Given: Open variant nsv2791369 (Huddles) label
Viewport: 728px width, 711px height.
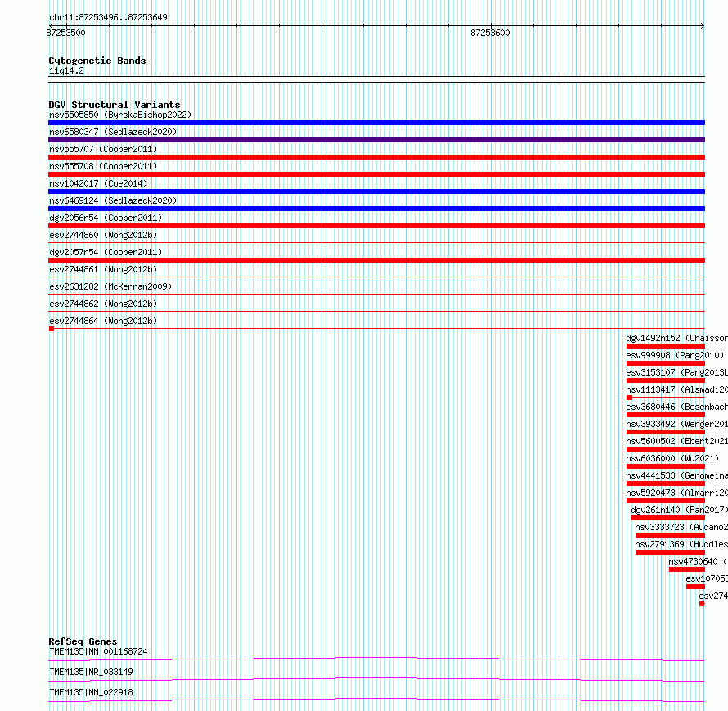Looking at the screenshot, I should (681, 544).
